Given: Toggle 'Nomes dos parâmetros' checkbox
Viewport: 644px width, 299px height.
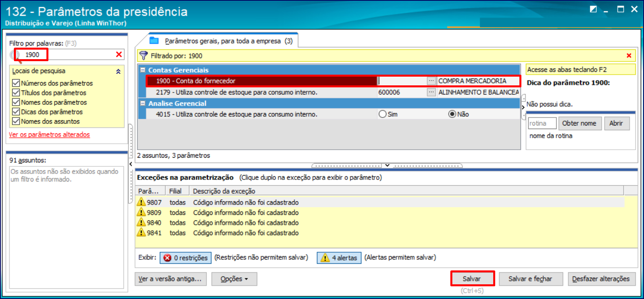Looking at the screenshot, I should pyautogui.click(x=16, y=102).
